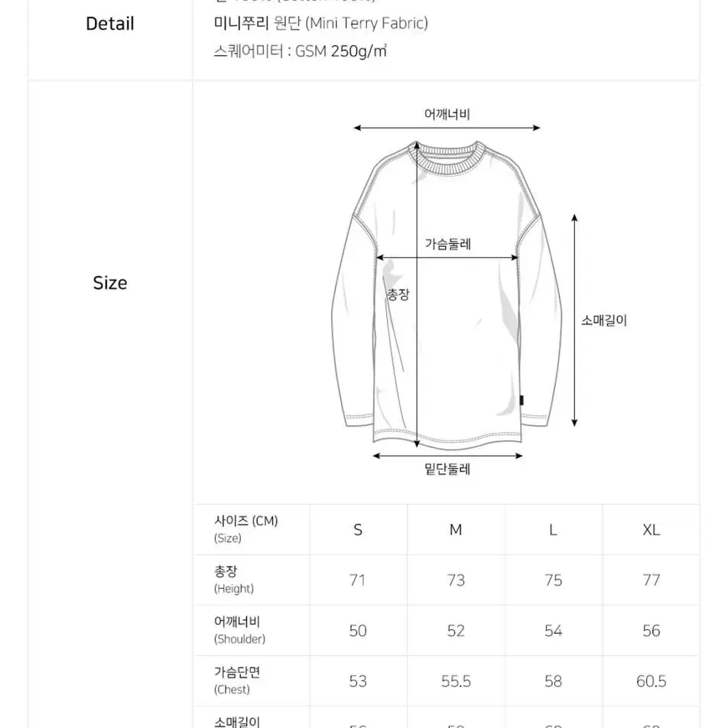Click the 가슴둘레 chest arrow label

tap(448, 244)
